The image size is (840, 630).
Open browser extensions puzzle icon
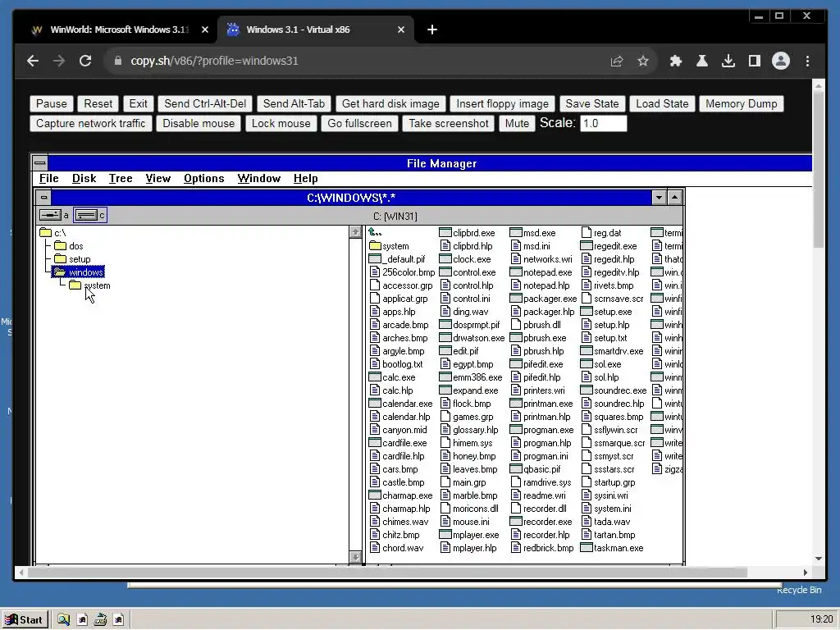tap(676, 61)
